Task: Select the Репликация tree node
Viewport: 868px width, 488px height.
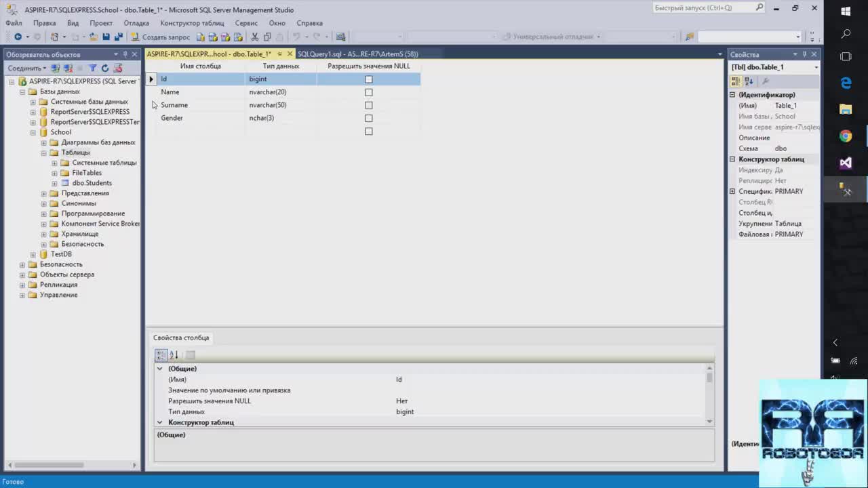Action: [x=58, y=285]
